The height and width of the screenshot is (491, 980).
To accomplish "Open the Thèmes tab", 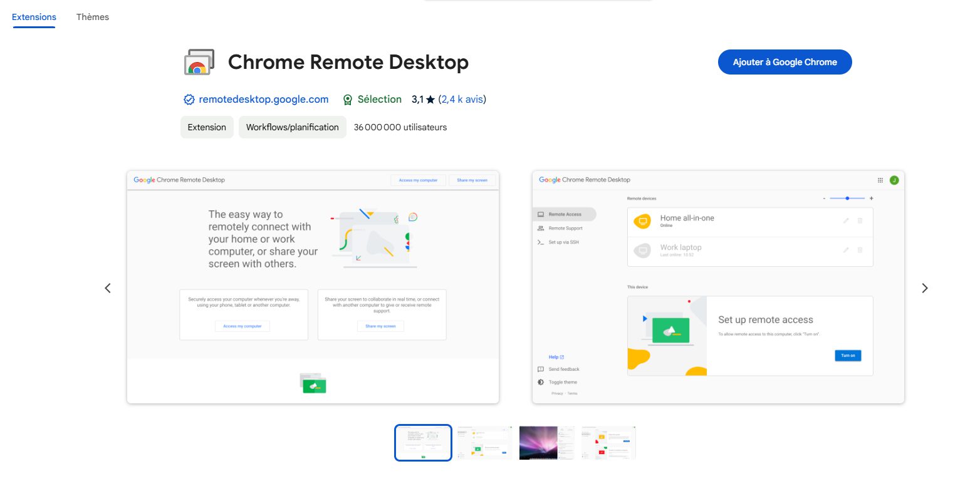I will click(x=93, y=17).
